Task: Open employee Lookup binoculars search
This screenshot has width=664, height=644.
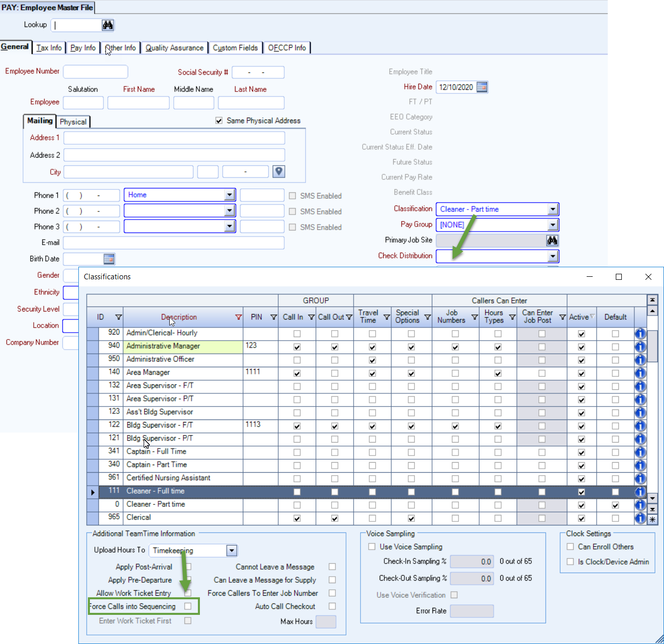Action: (107, 25)
